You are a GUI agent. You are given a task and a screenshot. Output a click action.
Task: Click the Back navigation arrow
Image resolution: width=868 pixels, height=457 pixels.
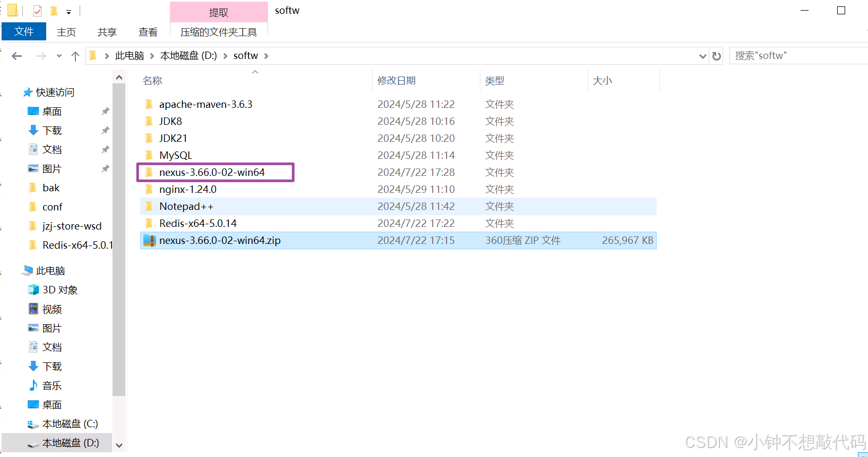pos(17,56)
